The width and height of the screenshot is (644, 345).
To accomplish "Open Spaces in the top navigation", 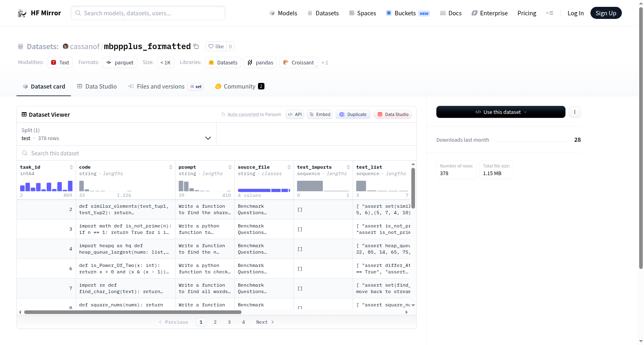I will click(363, 13).
